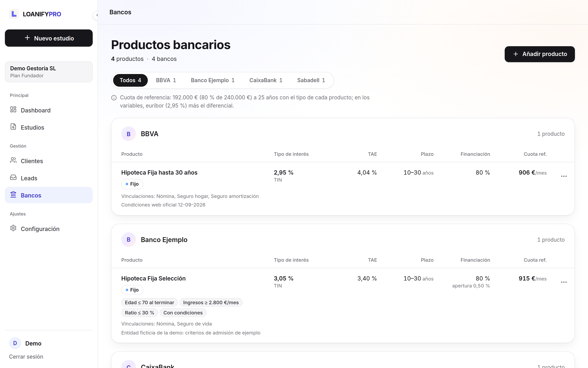
Task: Click the Con condiciones chip
Action: click(x=183, y=313)
